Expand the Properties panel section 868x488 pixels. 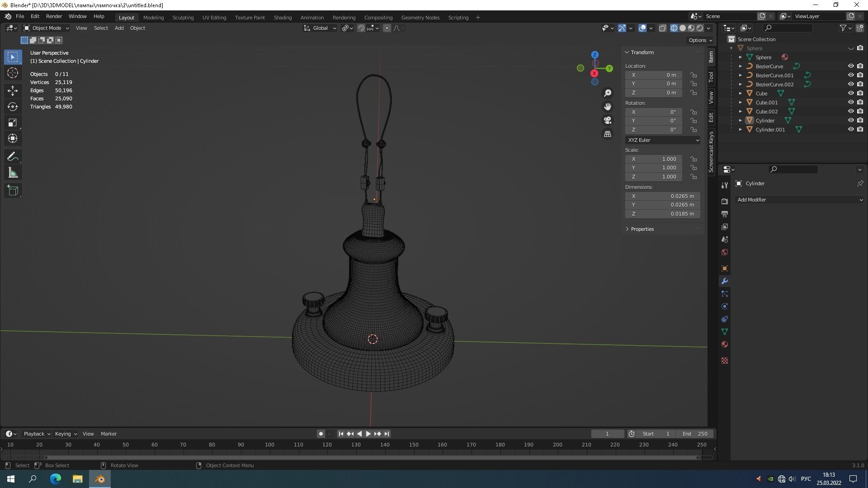point(642,229)
